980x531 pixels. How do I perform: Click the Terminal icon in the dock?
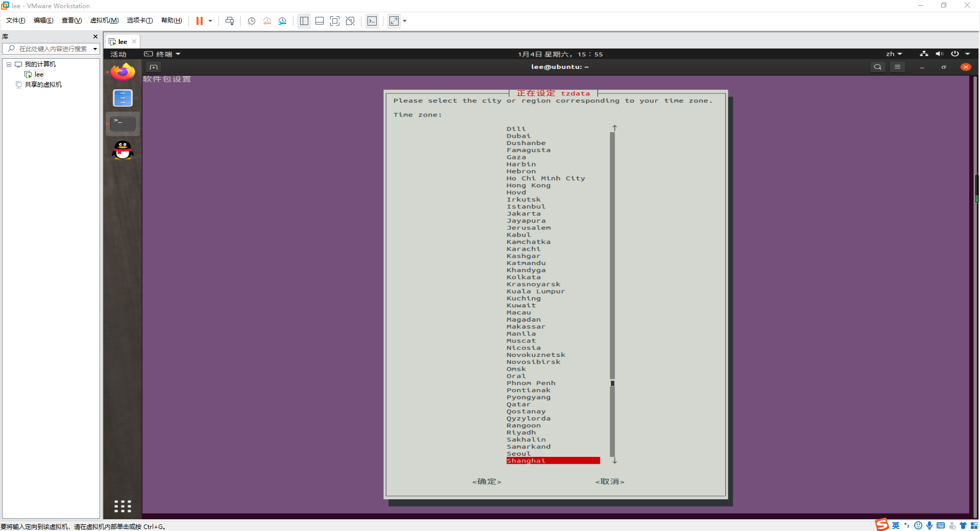[122, 124]
